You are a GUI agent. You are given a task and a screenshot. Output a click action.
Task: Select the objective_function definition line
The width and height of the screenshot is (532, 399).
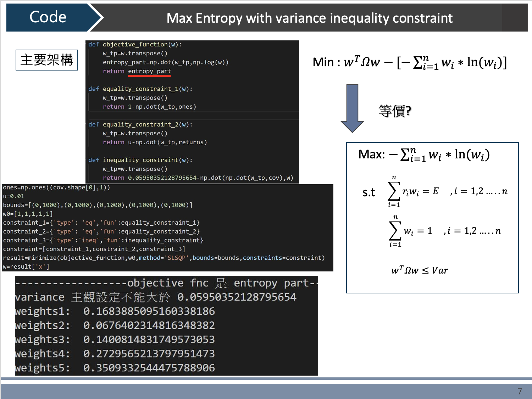(135, 44)
